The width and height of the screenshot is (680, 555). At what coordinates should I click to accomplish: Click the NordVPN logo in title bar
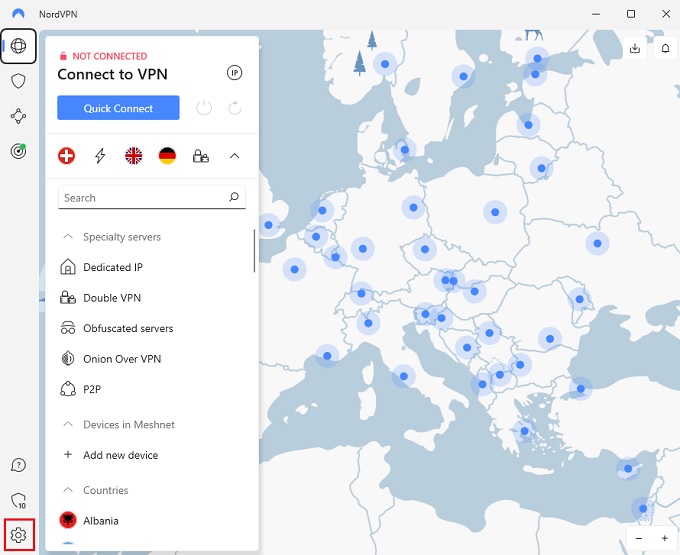pos(18,14)
